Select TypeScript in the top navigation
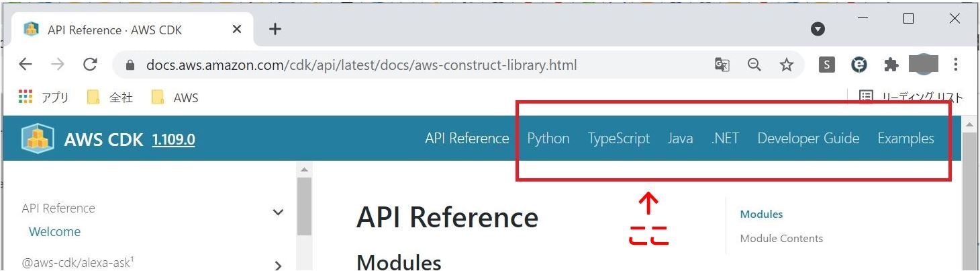 tap(619, 139)
